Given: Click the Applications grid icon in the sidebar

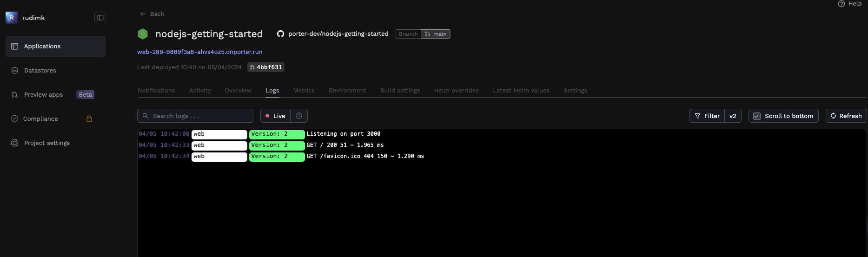Looking at the screenshot, I should [14, 46].
